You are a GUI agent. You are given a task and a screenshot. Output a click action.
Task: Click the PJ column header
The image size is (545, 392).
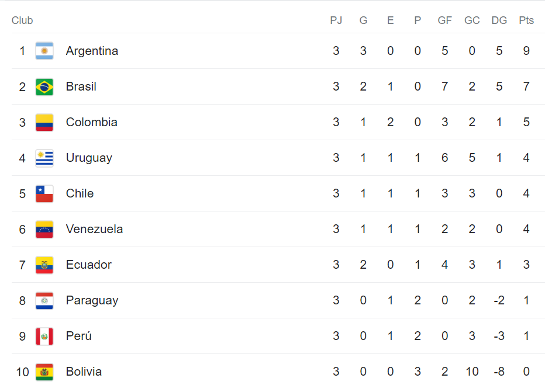coord(336,20)
